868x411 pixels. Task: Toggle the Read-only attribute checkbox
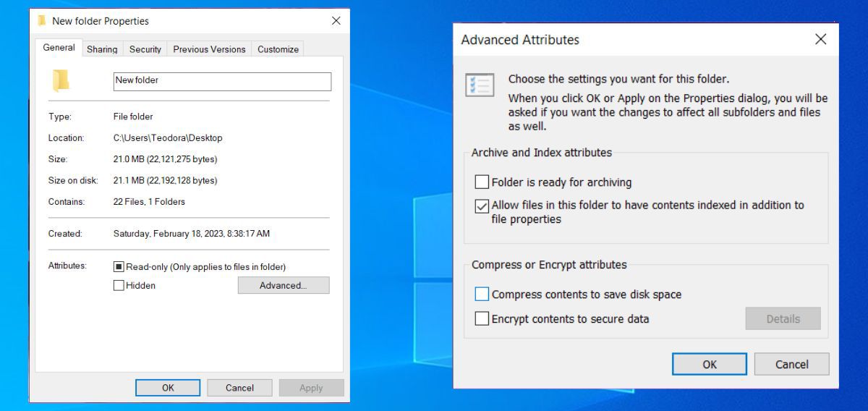(119, 266)
